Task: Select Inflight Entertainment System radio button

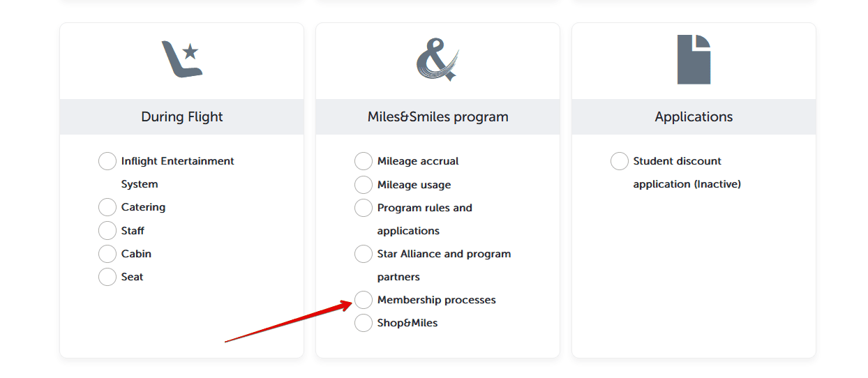Action: [107, 161]
